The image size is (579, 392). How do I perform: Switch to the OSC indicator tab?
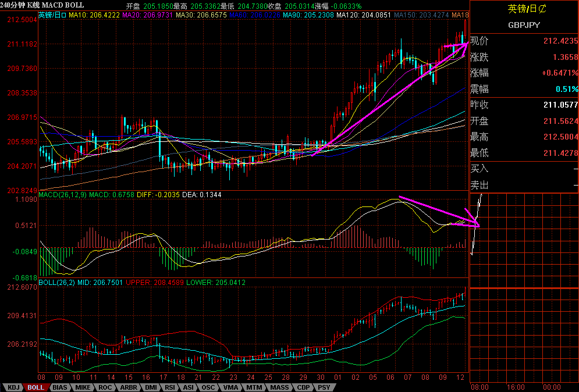point(208,387)
